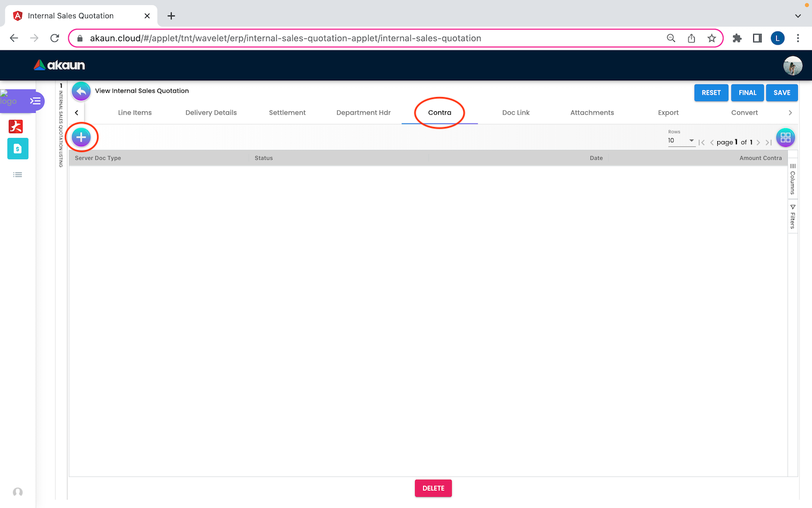Switch to the Line Items tab

pos(135,113)
